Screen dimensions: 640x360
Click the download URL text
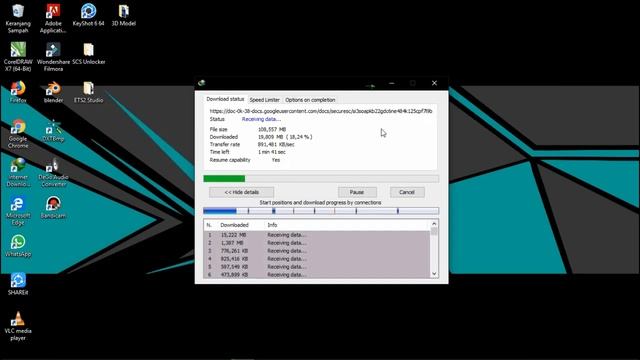(x=321, y=111)
